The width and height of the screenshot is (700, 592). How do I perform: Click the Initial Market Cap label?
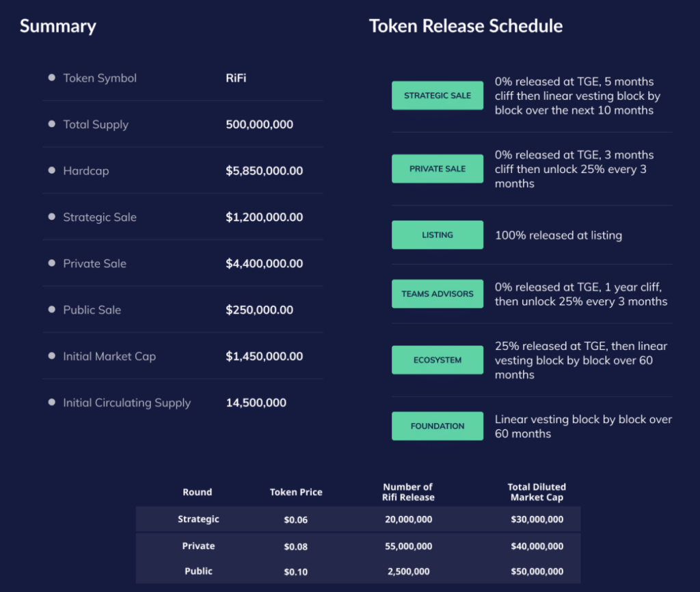click(109, 357)
